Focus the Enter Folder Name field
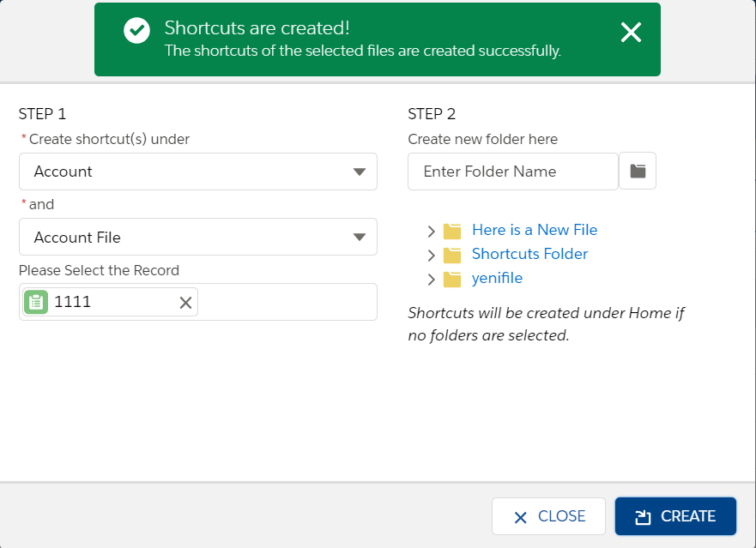Screen dimensions: 756x548 [x=512, y=172]
